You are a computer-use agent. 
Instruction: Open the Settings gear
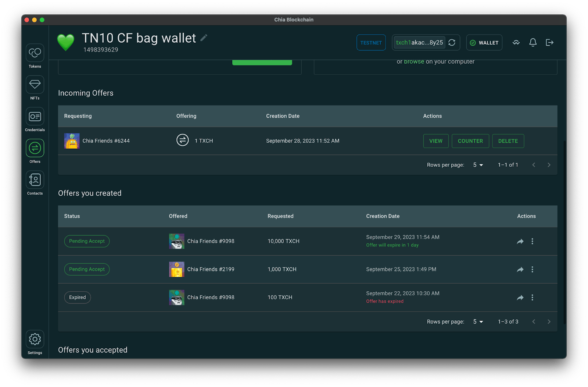(35, 339)
